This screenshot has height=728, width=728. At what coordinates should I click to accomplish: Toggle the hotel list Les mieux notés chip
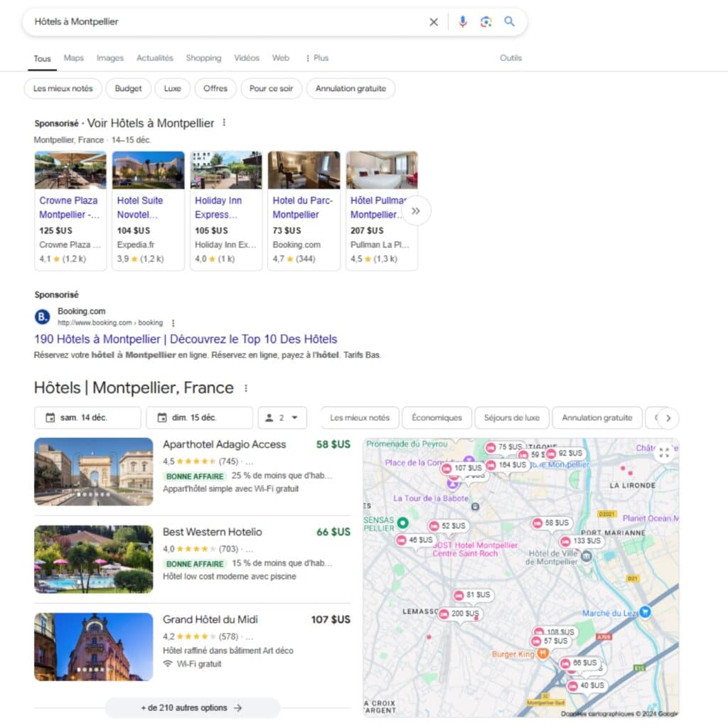360,417
